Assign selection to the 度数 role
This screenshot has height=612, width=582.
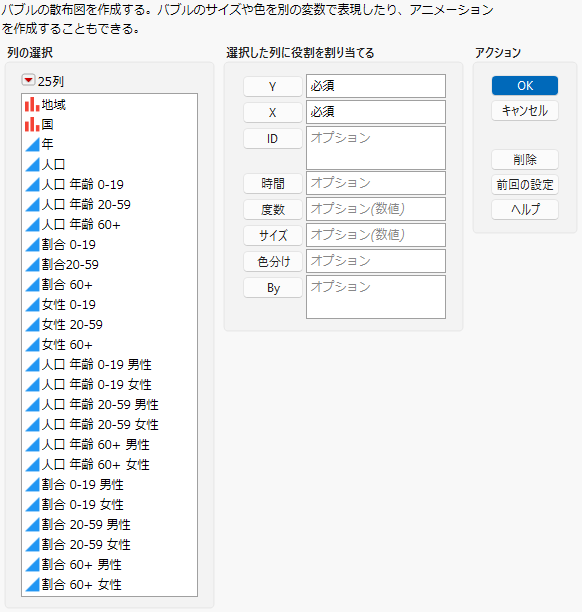273,210
